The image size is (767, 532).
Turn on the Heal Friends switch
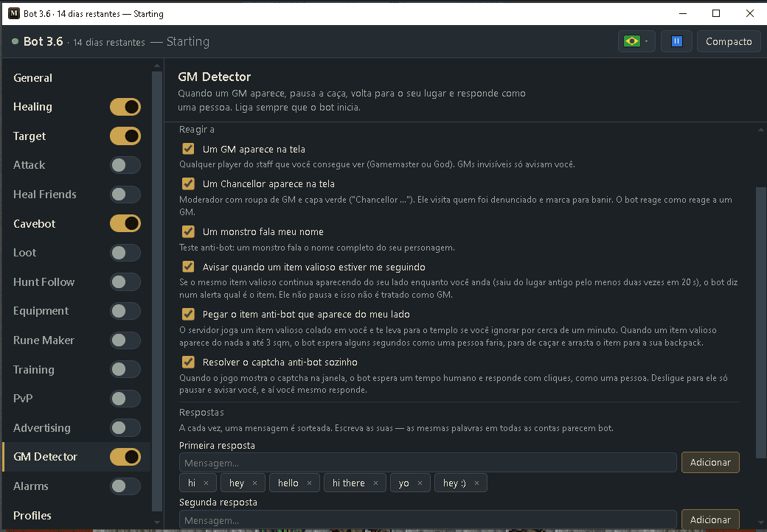point(125,195)
